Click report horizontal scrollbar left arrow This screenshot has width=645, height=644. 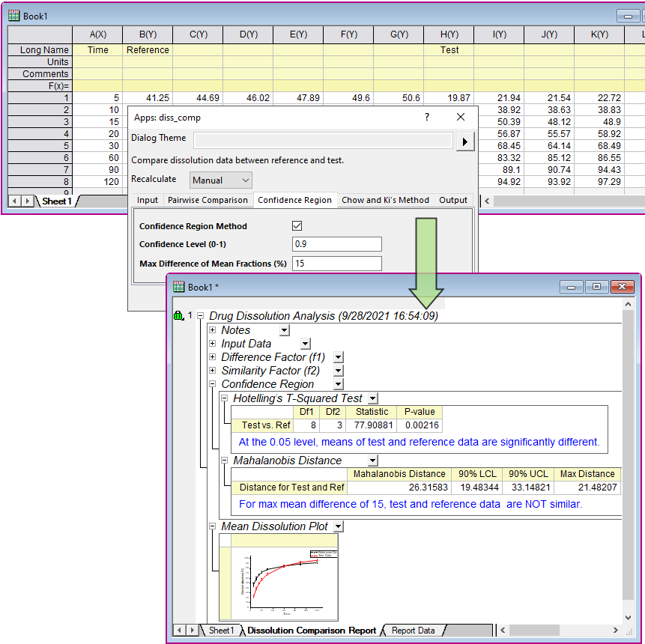[x=503, y=630]
